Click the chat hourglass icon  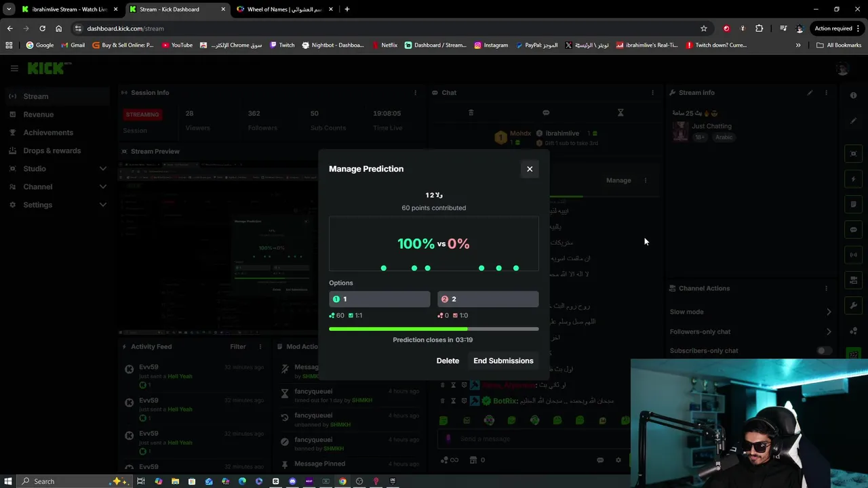click(x=620, y=113)
